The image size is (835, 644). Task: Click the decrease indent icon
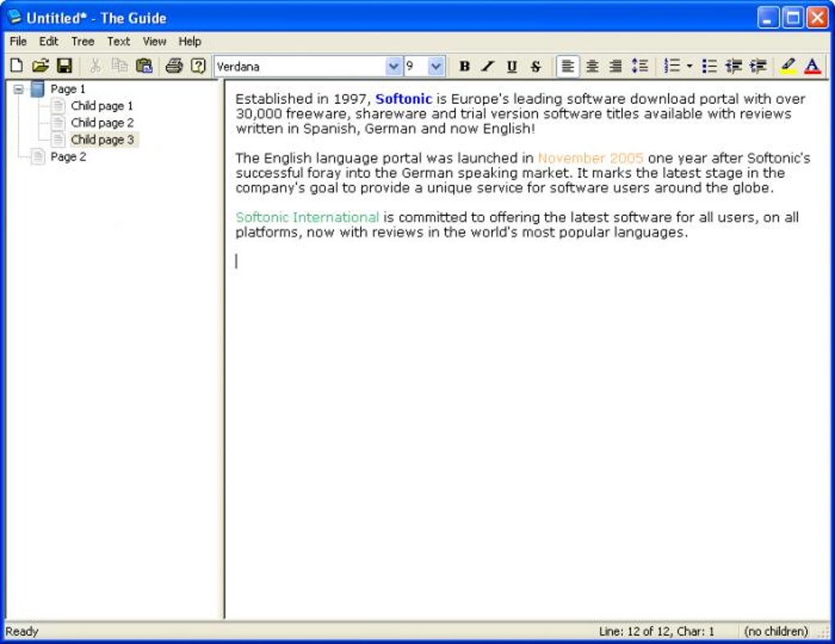(733, 66)
